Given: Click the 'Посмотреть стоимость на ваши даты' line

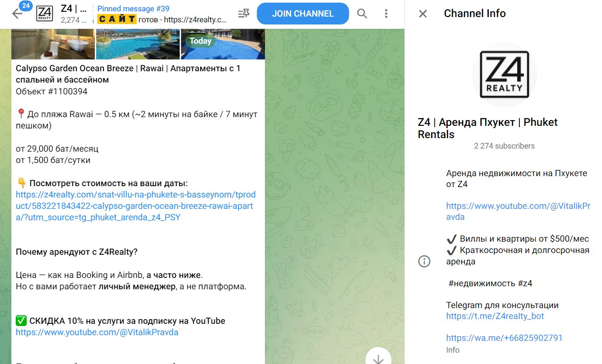Looking at the screenshot, I should click(102, 183).
